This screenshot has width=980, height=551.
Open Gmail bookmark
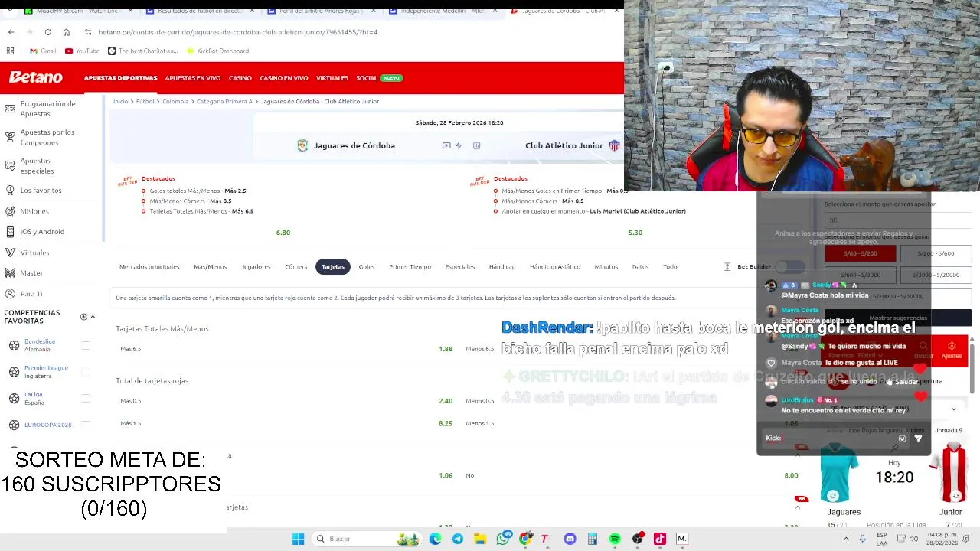43,51
